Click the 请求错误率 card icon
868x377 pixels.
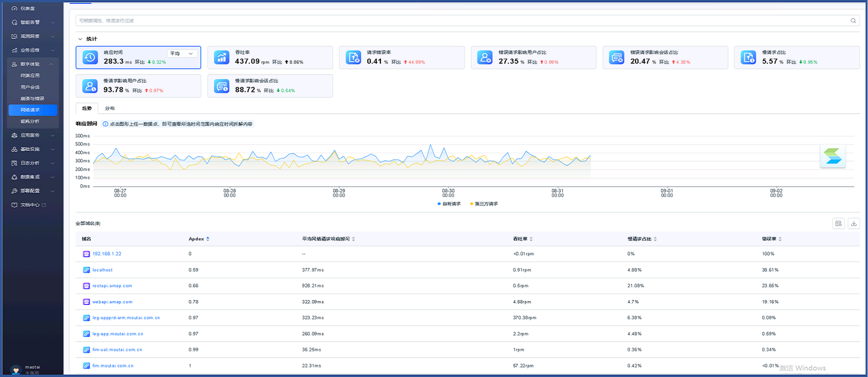pos(353,57)
